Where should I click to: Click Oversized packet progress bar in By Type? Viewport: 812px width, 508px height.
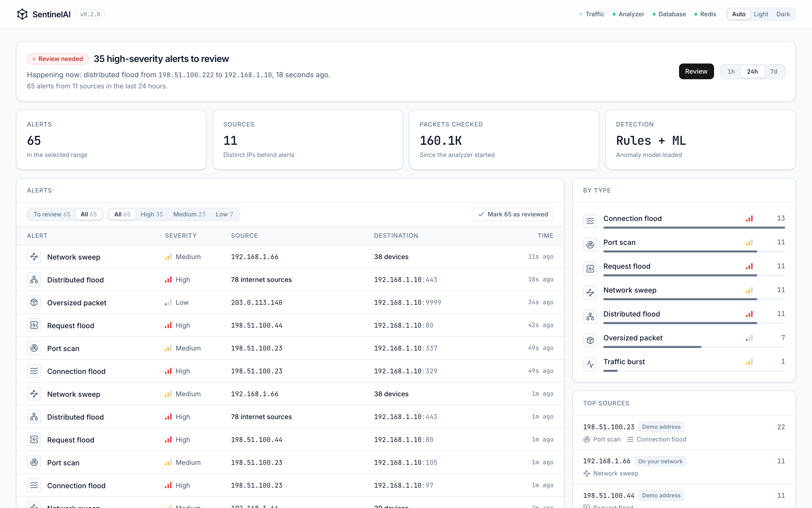coord(694,347)
